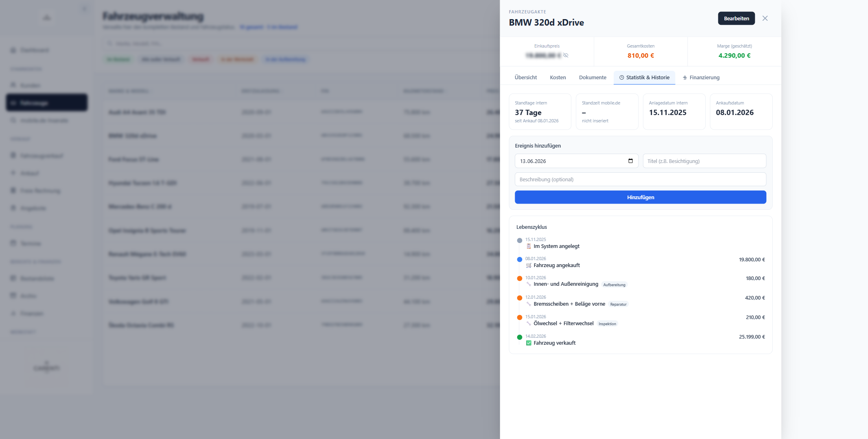Focus the Titel input field
This screenshot has height=439, width=868.
pos(704,161)
